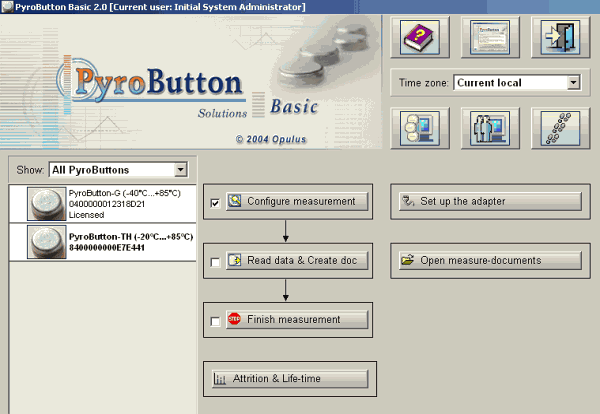The image size is (600, 414).
Task: Click Set up the adapter
Action: coord(490,201)
